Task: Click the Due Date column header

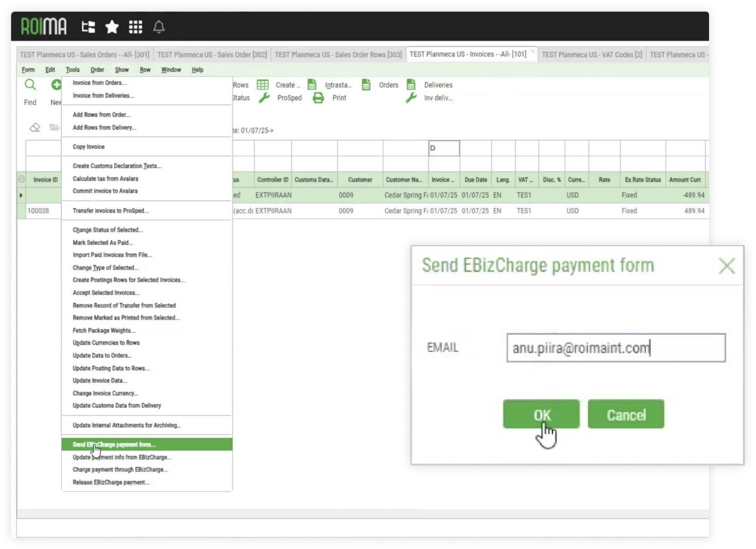Action: coord(476,180)
